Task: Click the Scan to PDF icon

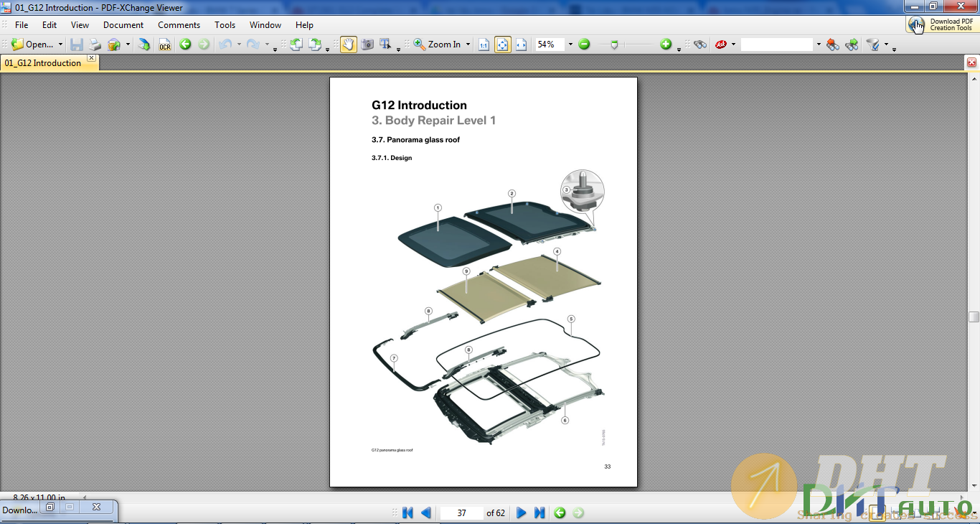Action: click(114, 45)
